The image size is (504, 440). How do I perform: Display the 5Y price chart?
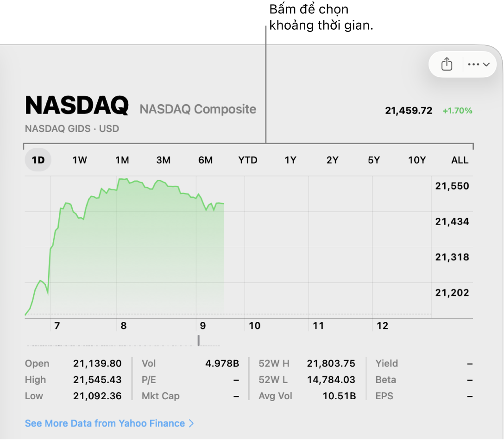click(x=374, y=160)
